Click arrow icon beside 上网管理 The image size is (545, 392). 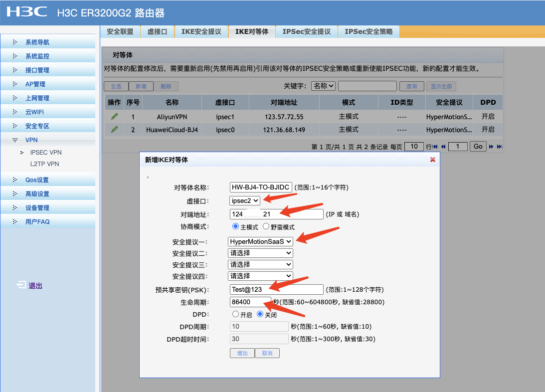pyautogui.click(x=14, y=98)
